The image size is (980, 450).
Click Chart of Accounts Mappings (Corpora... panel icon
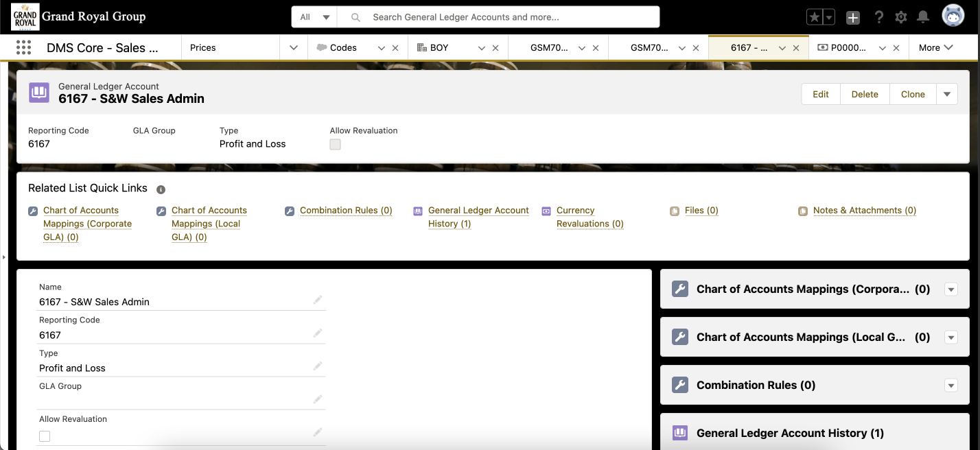(680, 289)
